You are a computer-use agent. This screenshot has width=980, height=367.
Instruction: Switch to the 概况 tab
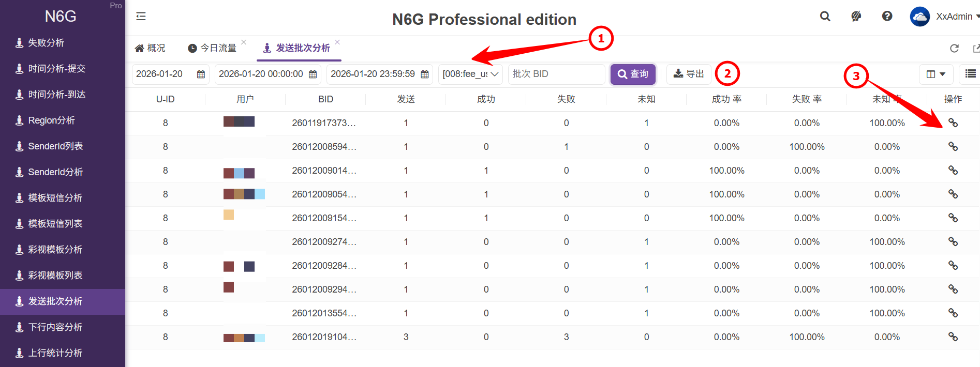[151, 48]
